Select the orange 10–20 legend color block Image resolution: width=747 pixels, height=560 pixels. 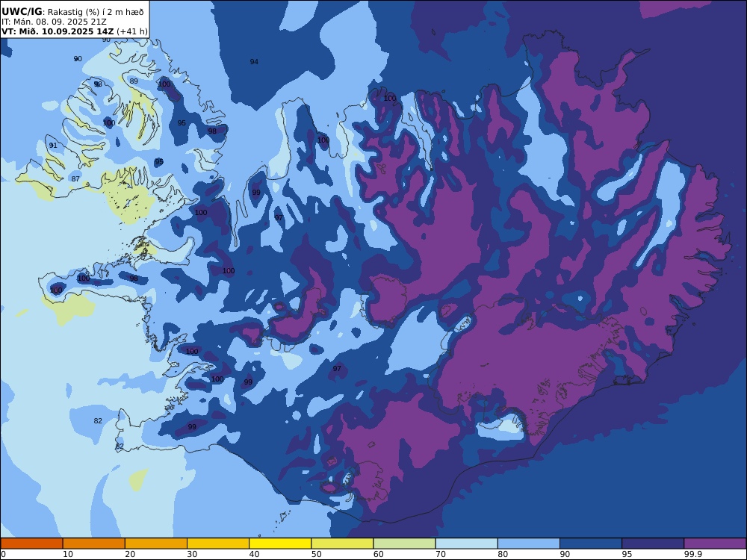tap(94, 544)
